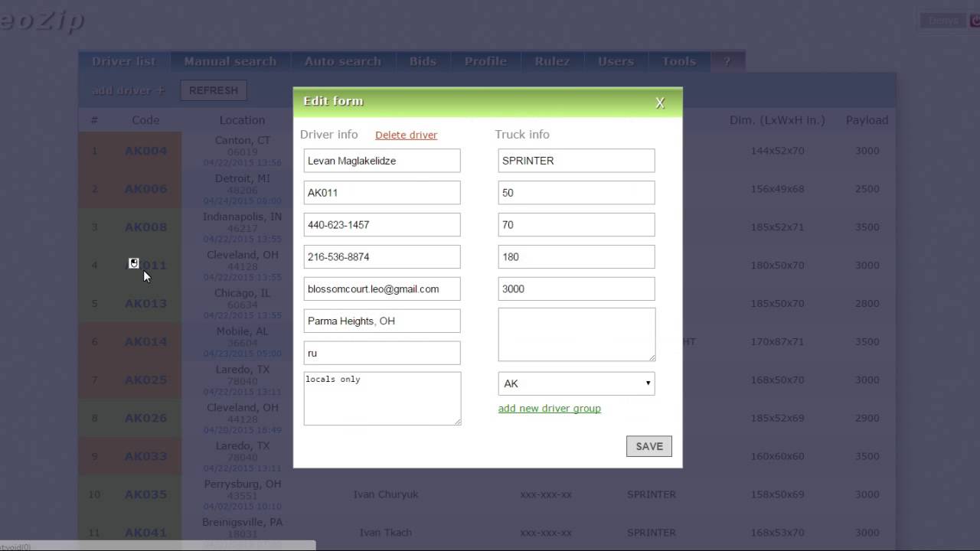This screenshot has height=551, width=980.
Task: Select the phone field 216-536-8874
Action: pos(382,257)
